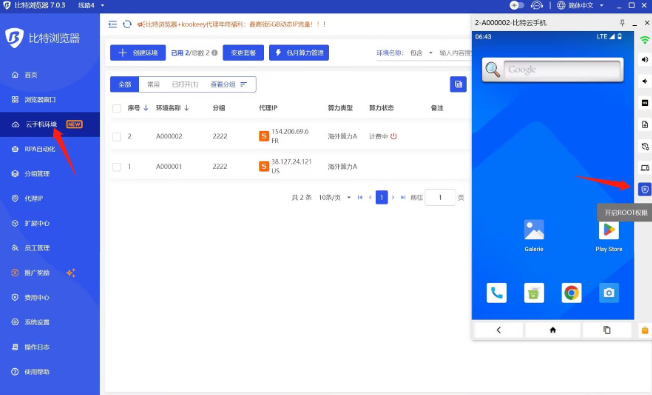Click the 开启ROOT权限 shield icon

tap(645, 190)
